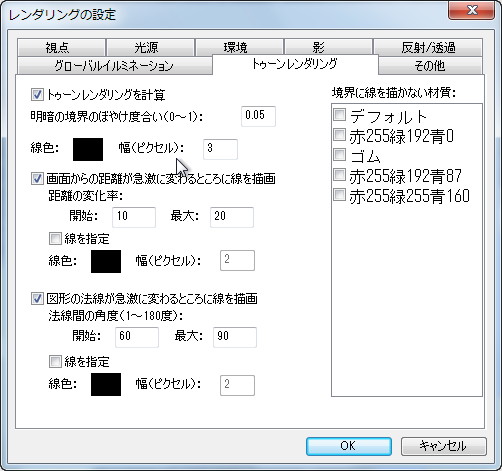Select the 環境 tab
The image size is (502, 471).
coord(239,48)
